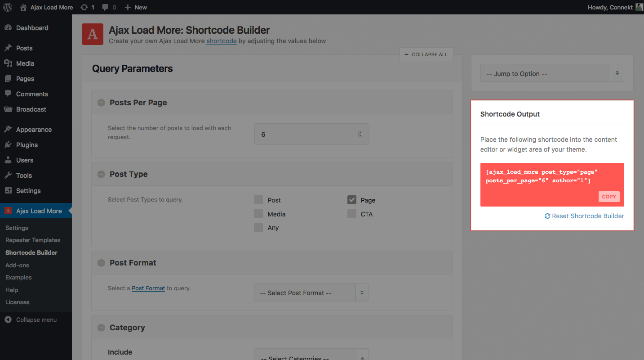Click the Settings sliders icon

pyautogui.click(x=8, y=191)
